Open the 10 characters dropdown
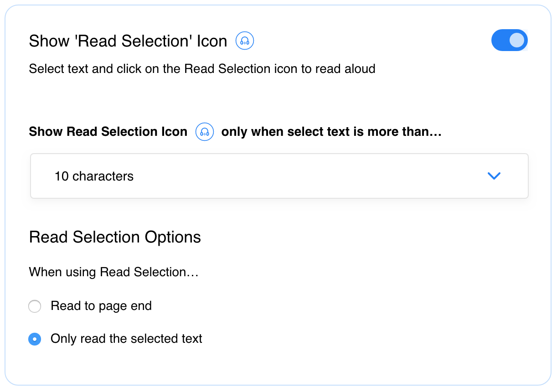557x392 pixels. pos(279,176)
